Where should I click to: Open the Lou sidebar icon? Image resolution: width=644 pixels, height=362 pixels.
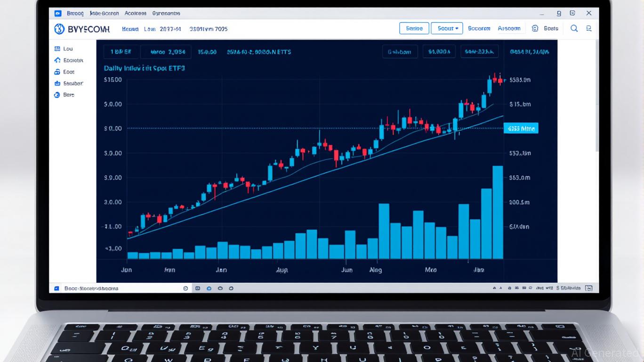(57, 49)
